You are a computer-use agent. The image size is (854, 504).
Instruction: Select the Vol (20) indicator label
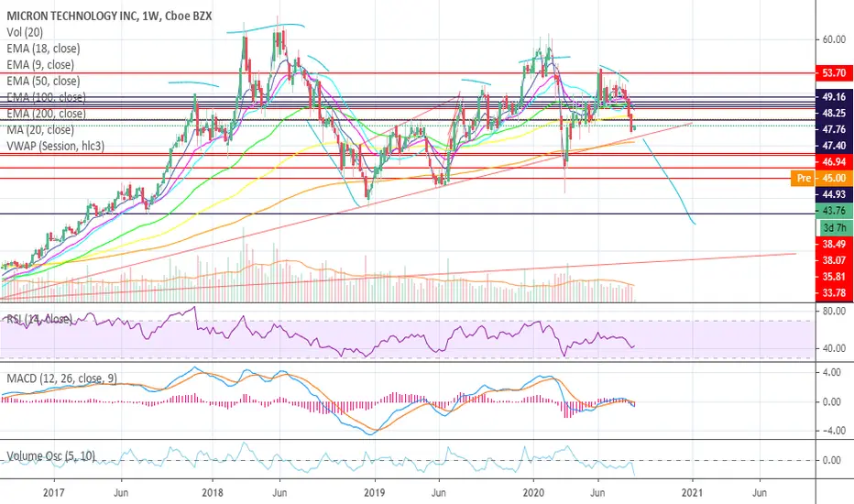pyautogui.click(x=25, y=33)
